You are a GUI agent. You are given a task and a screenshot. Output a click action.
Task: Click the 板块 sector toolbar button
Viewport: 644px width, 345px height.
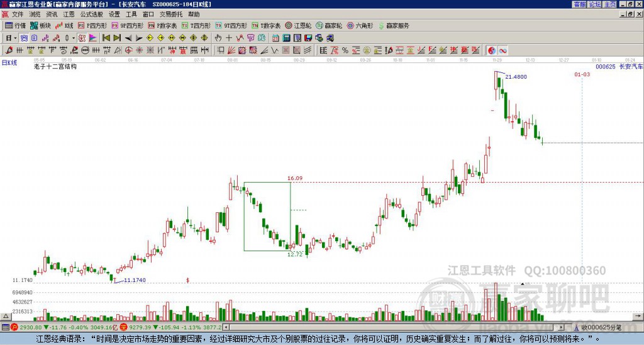40,25
